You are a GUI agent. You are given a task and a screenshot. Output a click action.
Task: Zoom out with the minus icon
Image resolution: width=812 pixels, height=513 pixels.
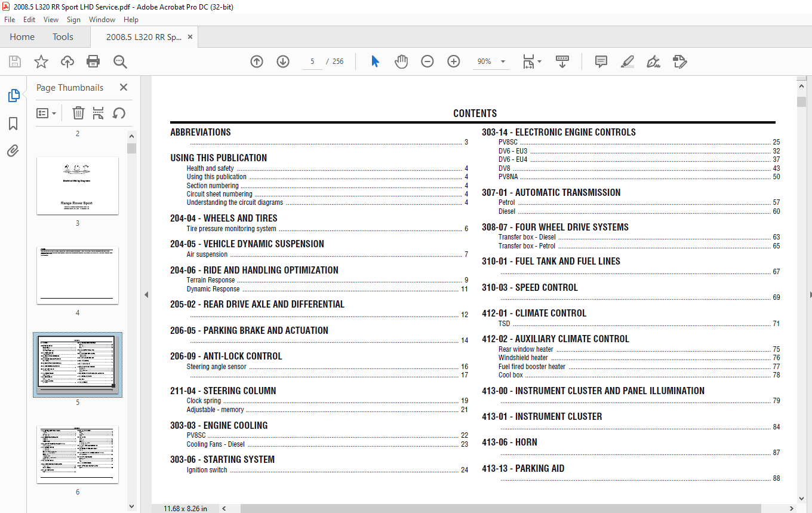coord(427,62)
